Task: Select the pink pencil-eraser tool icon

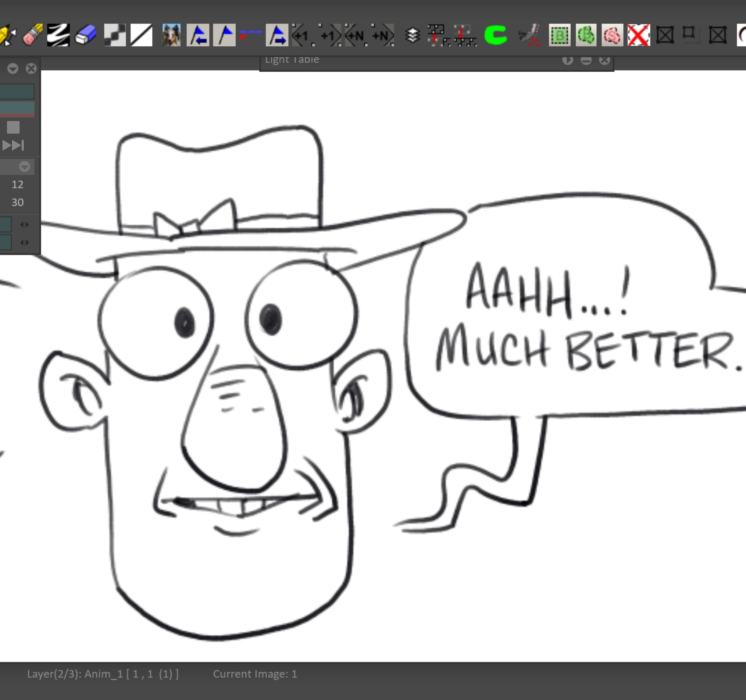Action: click(x=33, y=35)
